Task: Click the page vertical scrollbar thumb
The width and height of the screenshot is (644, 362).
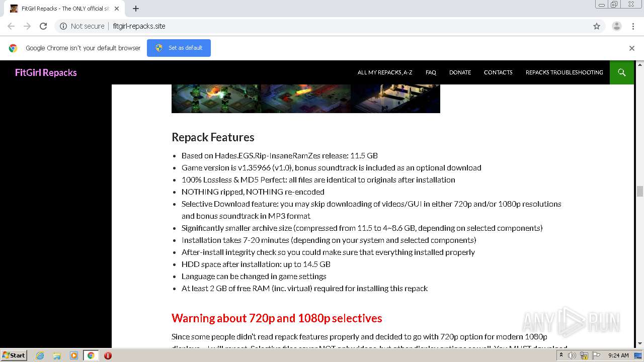Action: (x=640, y=191)
